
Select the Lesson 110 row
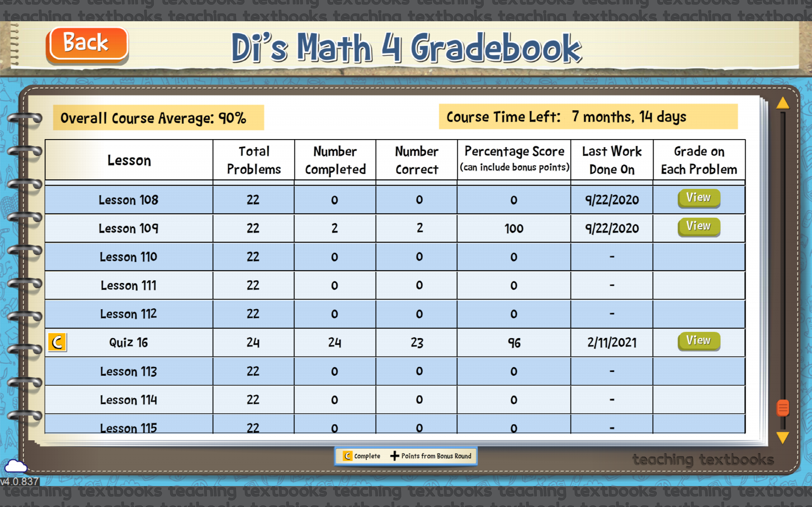tap(128, 257)
